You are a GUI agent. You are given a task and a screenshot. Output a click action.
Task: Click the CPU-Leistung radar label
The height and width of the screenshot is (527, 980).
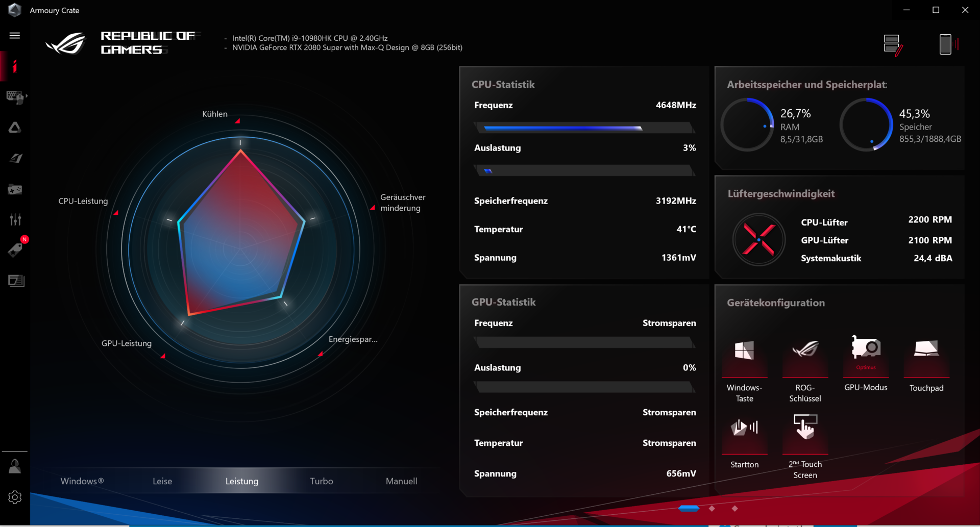pos(83,201)
